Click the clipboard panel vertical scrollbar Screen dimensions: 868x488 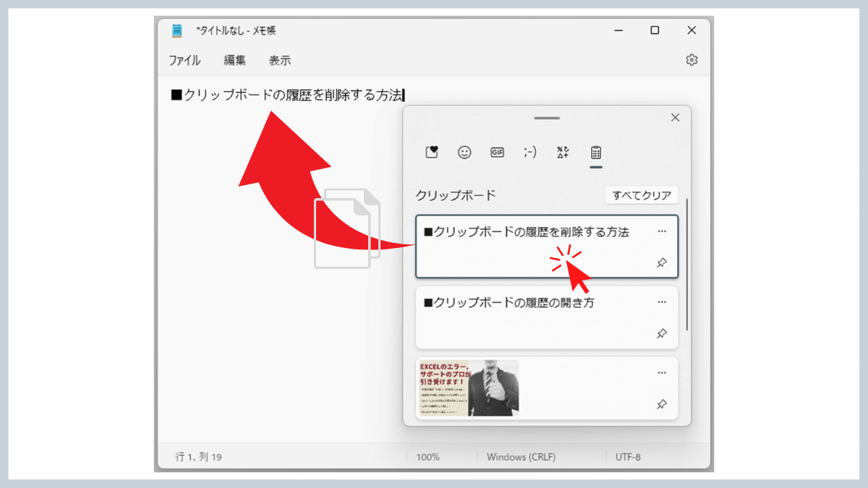point(686,267)
